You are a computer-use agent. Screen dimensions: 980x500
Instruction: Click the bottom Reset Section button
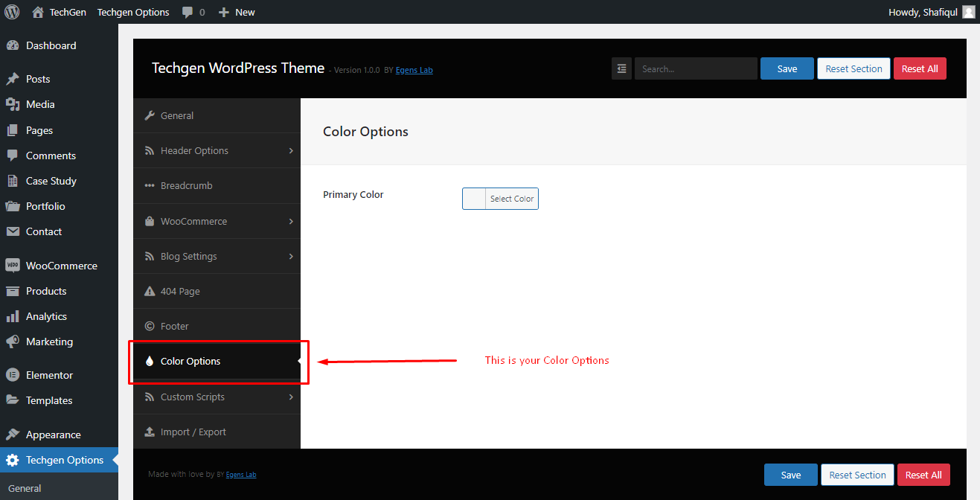click(x=857, y=475)
